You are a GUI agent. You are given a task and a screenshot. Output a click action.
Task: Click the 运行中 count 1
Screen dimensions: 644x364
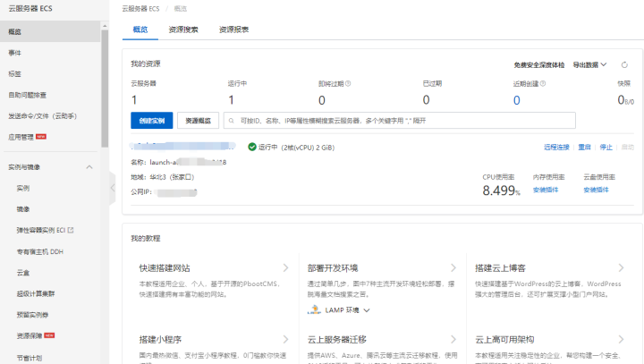tap(232, 100)
